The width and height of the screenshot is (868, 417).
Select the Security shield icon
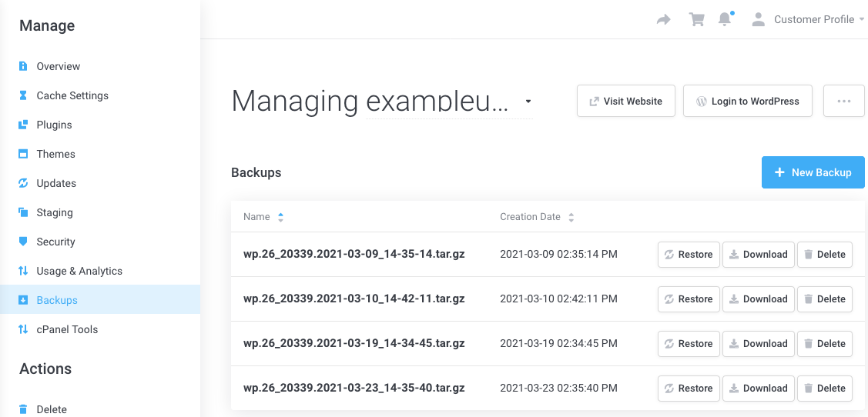[23, 242]
